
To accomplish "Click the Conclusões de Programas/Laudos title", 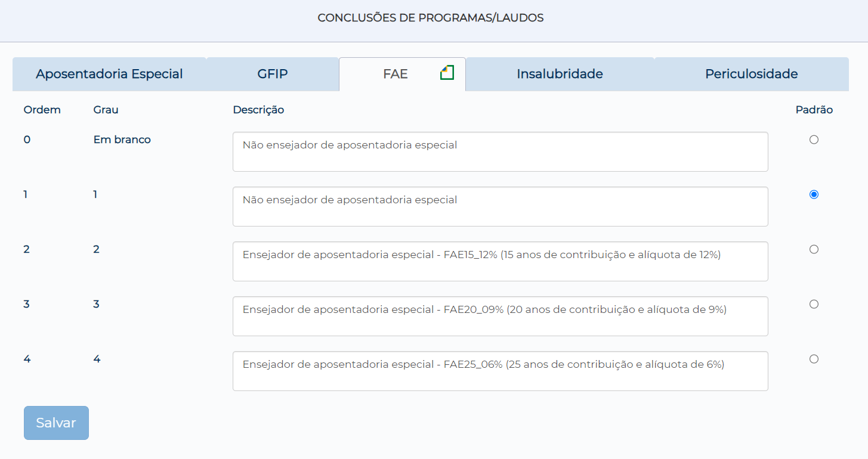I will [x=430, y=18].
